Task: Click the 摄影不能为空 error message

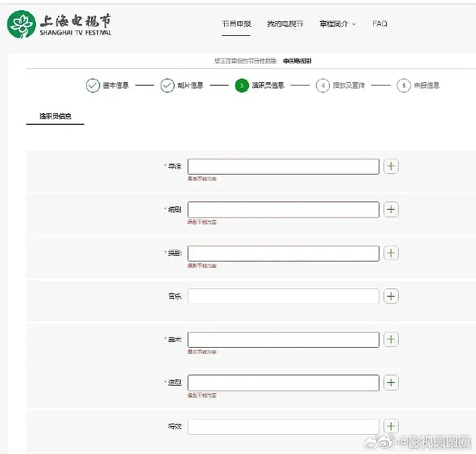Action: click(202, 266)
